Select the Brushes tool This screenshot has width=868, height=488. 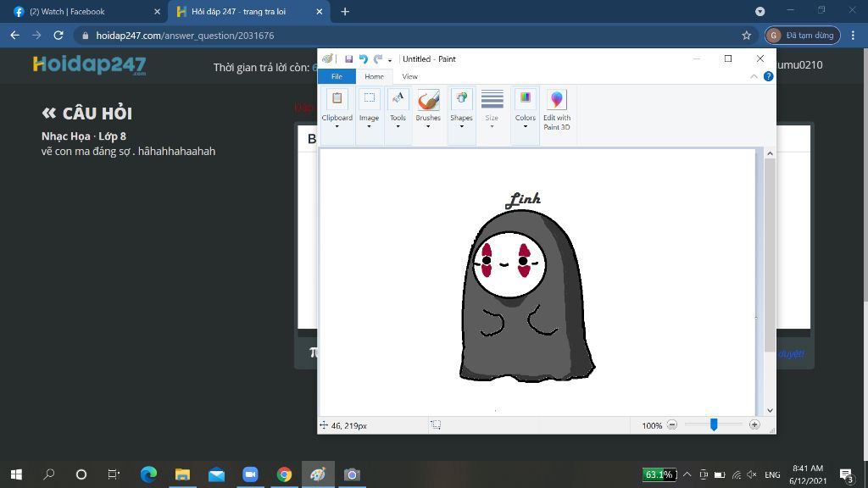point(428,100)
